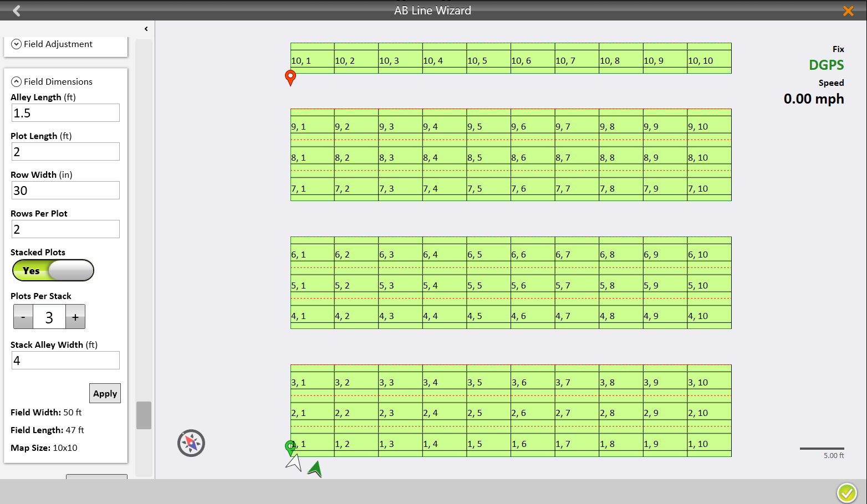Image resolution: width=867 pixels, height=504 pixels.
Task: Close the AB Line Wizard
Action: (x=848, y=11)
